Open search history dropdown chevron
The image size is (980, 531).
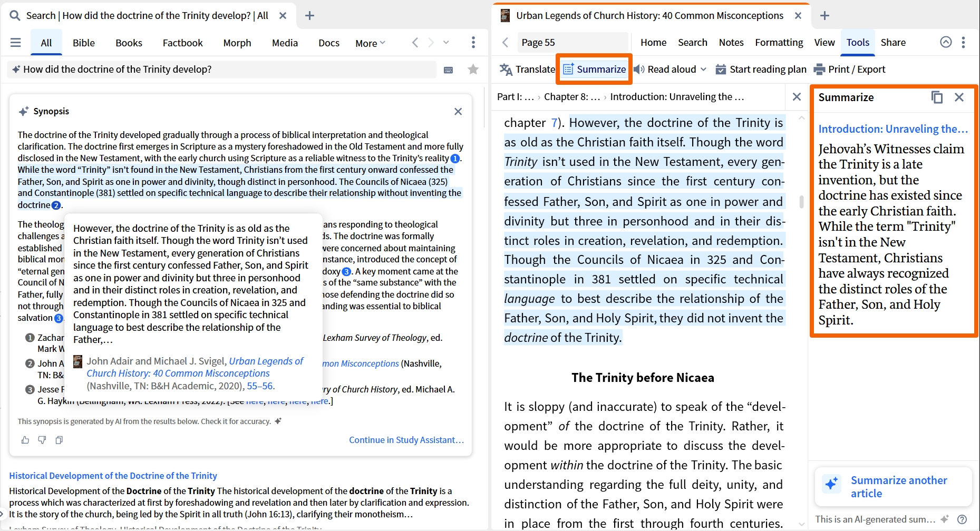tap(447, 43)
